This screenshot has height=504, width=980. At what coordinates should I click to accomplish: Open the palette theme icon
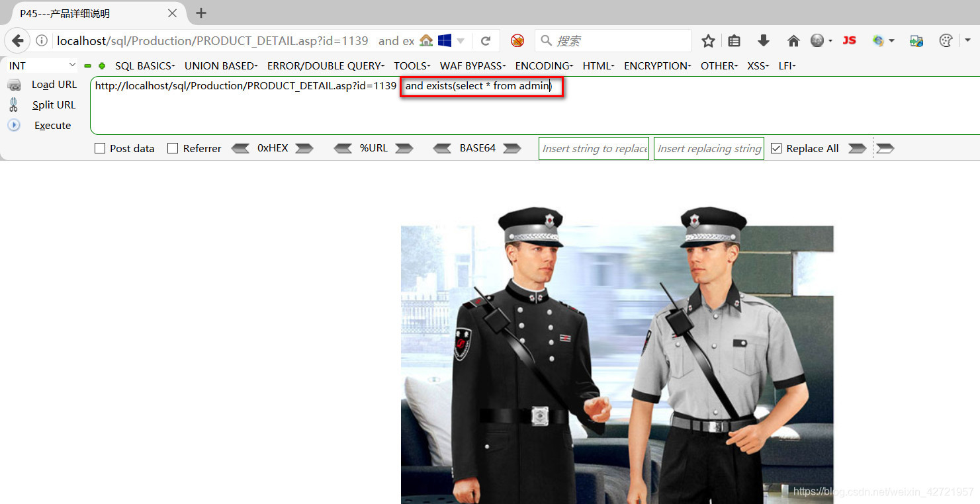pyautogui.click(x=946, y=41)
